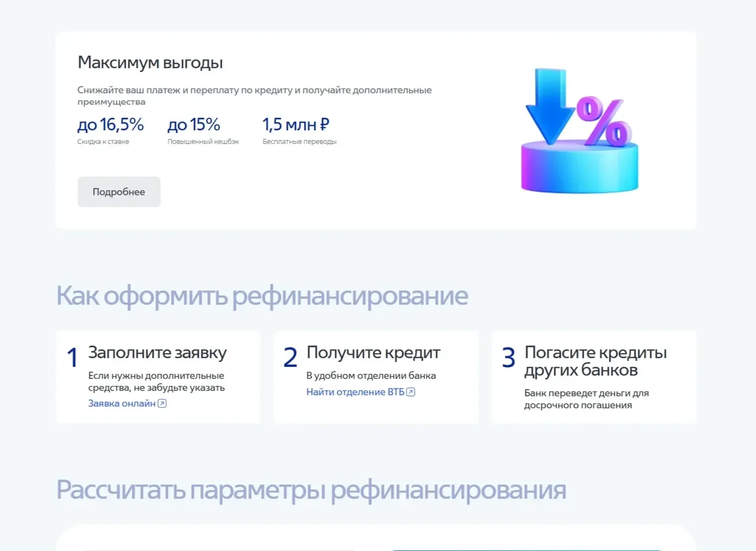
Task: Click the 1,5 млн ₽ value
Action: pos(296,125)
